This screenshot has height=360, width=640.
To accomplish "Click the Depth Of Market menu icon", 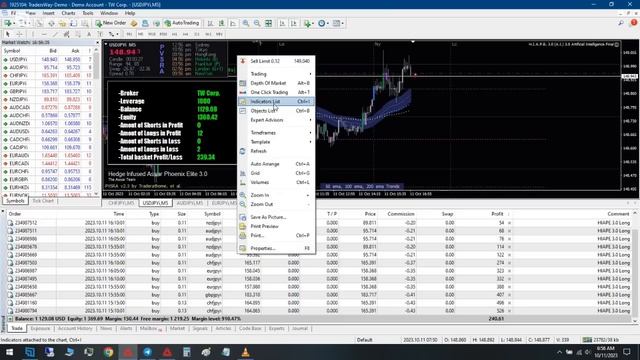I will 242,83.
